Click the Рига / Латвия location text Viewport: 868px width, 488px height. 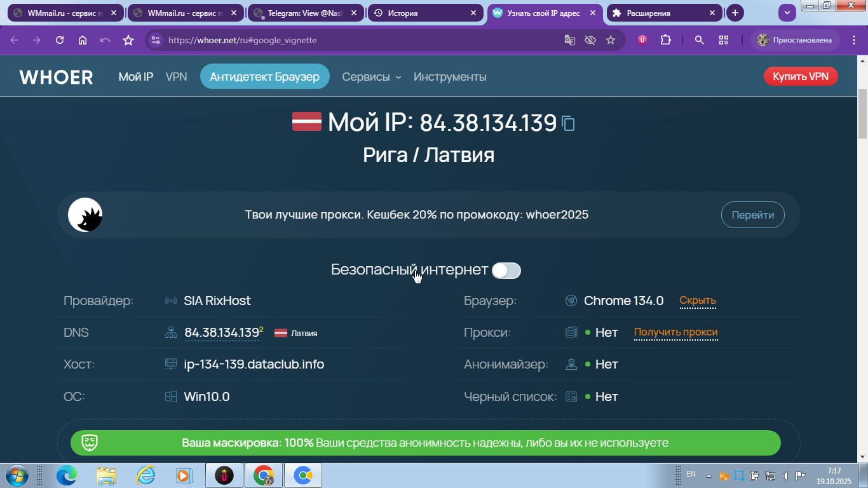click(429, 154)
